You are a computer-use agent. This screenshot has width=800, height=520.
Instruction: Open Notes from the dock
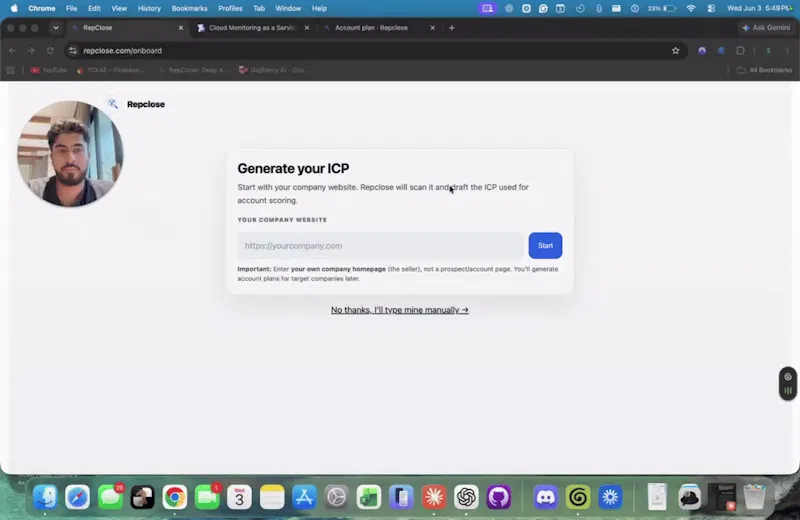pos(272,497)
